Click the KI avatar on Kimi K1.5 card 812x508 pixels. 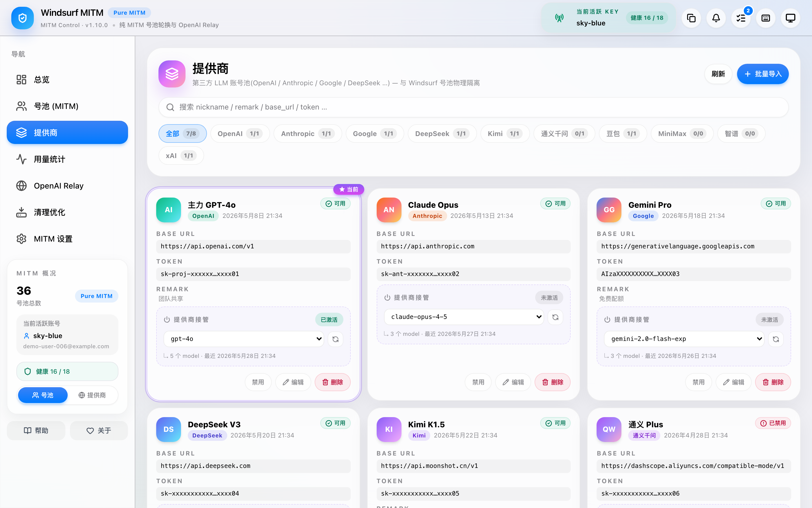click(389, 429)
